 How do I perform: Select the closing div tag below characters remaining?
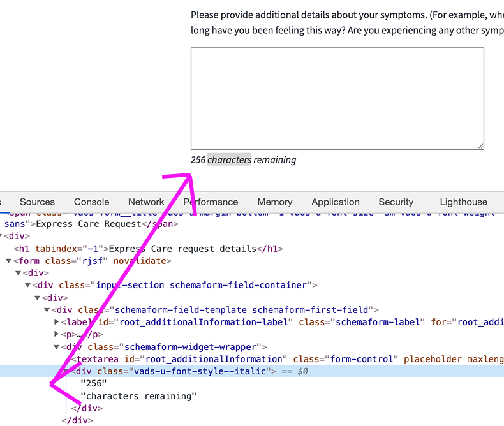click(87, 408)
